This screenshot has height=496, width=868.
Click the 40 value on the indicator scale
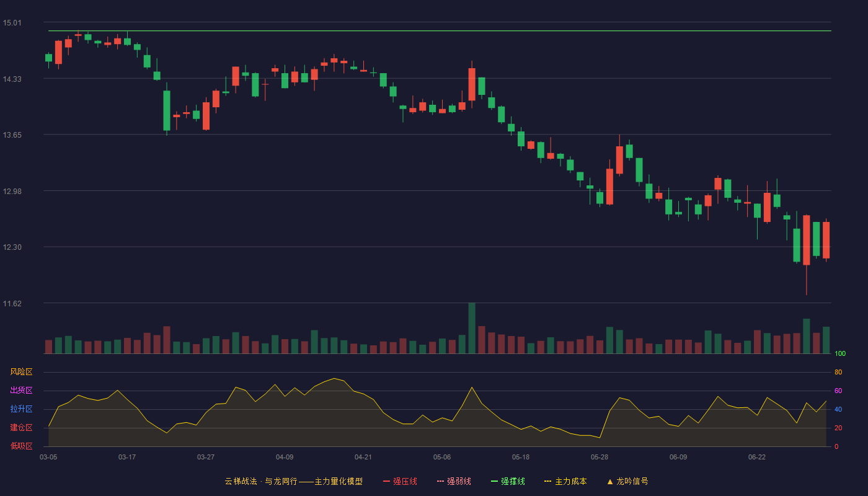click(x=838, y=409)
